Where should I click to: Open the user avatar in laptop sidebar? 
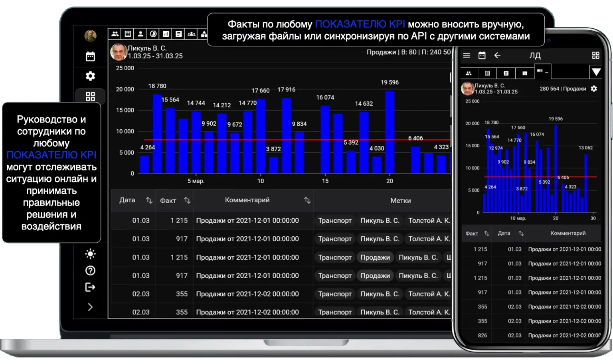point(91,36)
